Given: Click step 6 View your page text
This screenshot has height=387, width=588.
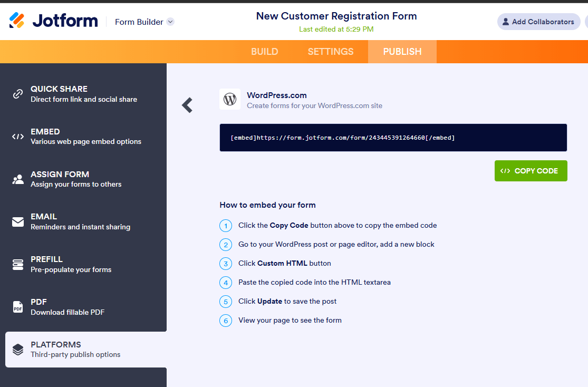Looking at the screenshot, I should tap(290, 320).
